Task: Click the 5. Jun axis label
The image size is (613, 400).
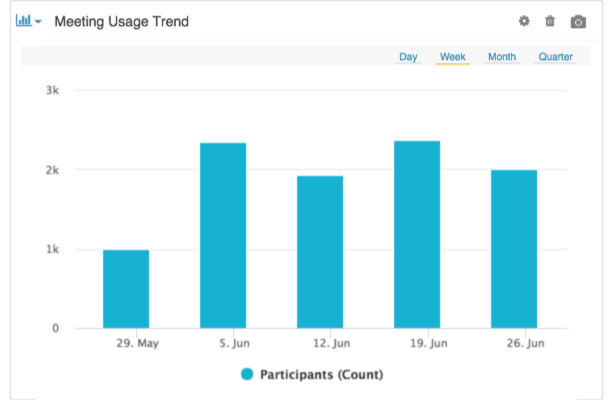Action: pos(234,343)
